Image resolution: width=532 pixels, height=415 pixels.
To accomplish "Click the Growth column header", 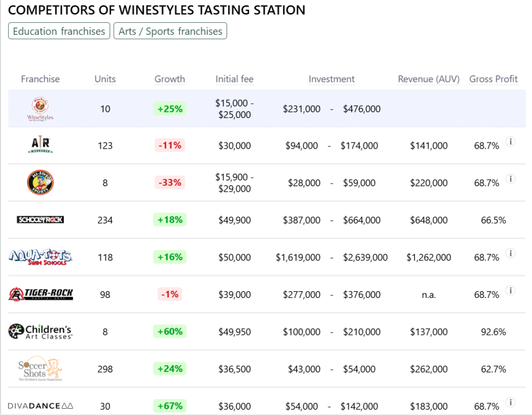I will click(x=170, y=79).
